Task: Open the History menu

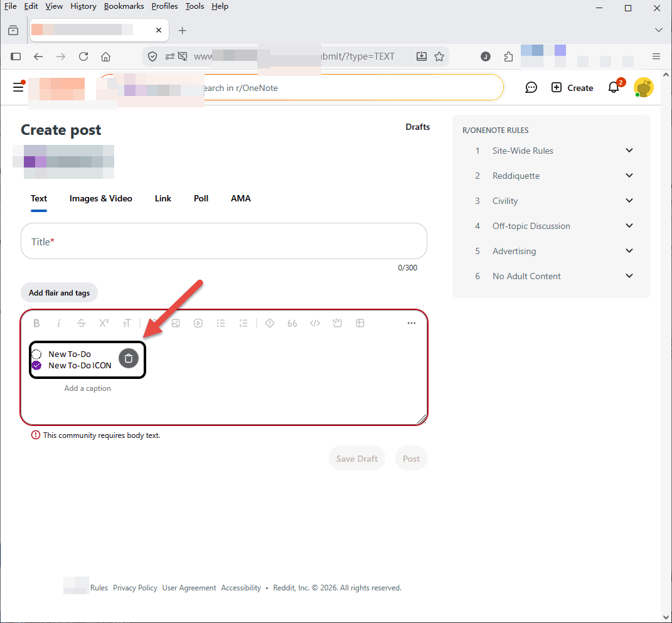Action: (83, 6)
